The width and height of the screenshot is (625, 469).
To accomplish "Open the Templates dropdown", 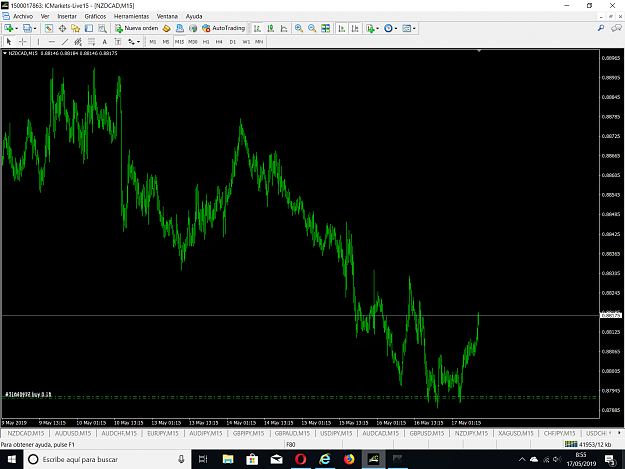I will [x=409, y=28].
